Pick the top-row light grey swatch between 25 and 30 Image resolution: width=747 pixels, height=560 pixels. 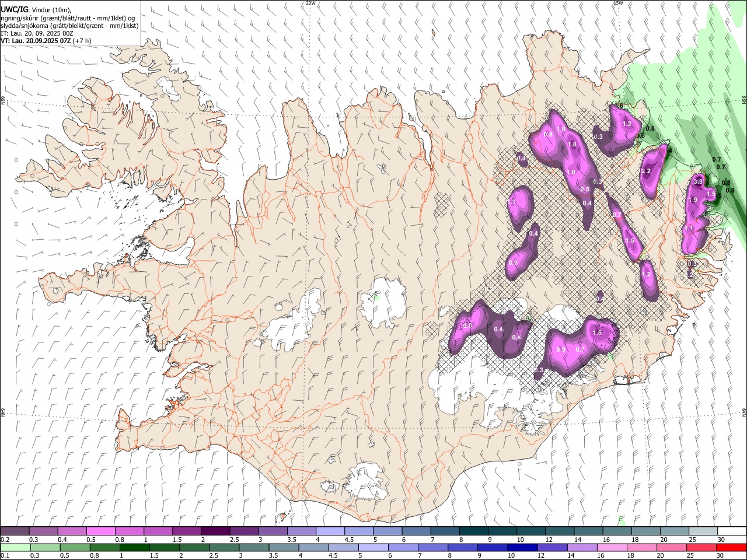click(x=703, y=531)
